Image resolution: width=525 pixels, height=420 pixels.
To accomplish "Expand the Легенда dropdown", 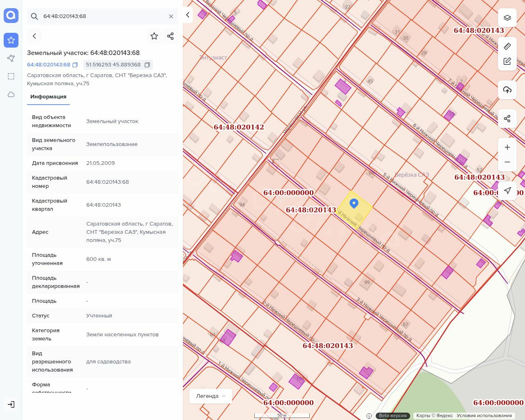I will coord(211,396).
